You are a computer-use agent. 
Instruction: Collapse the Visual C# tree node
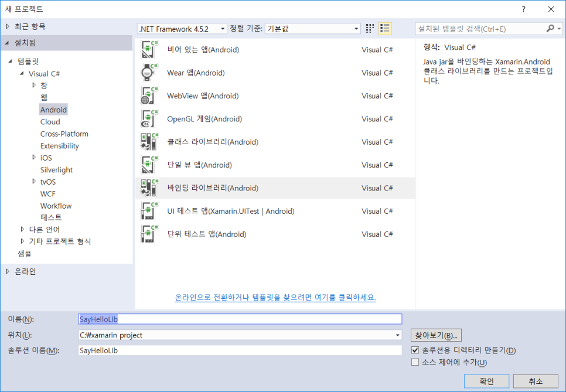point(22,73)
